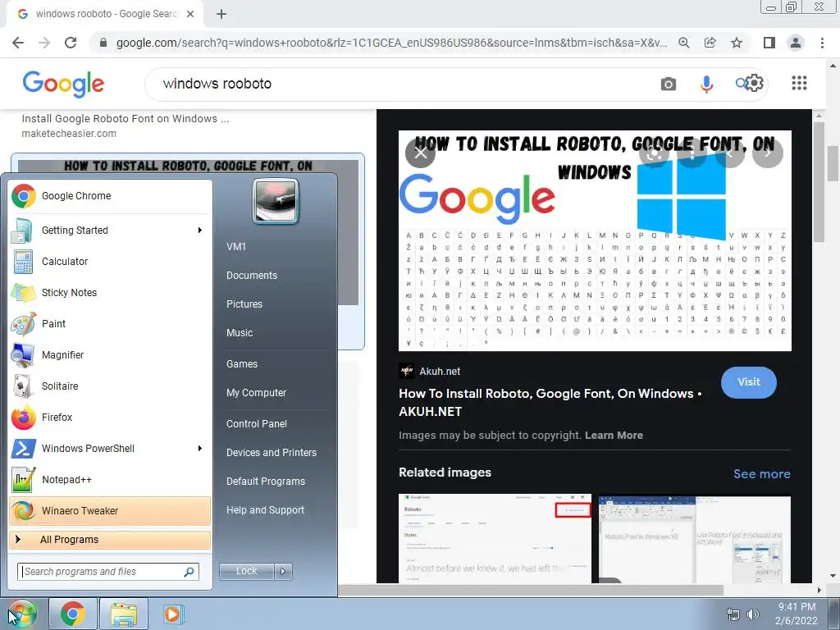This screenshot has height=630, width=840.
Task: Open Calculator from Start menu
Action: (x=111, y=262)
